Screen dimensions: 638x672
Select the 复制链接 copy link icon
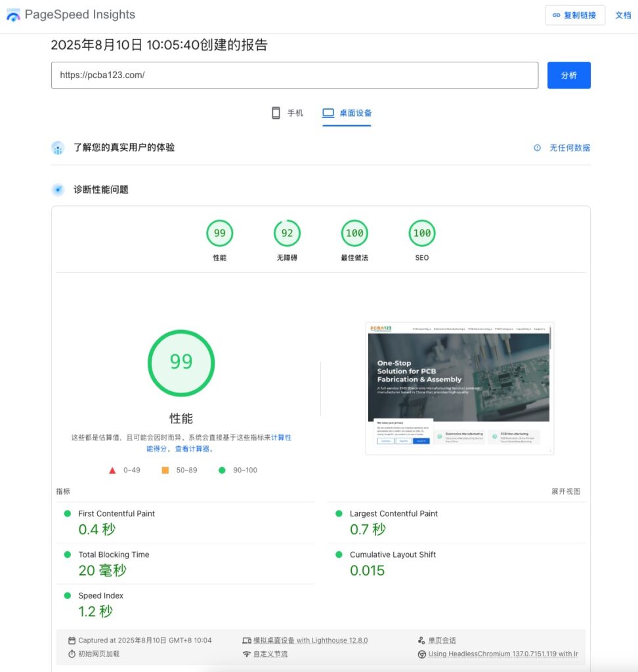click(x=555, y=15)
